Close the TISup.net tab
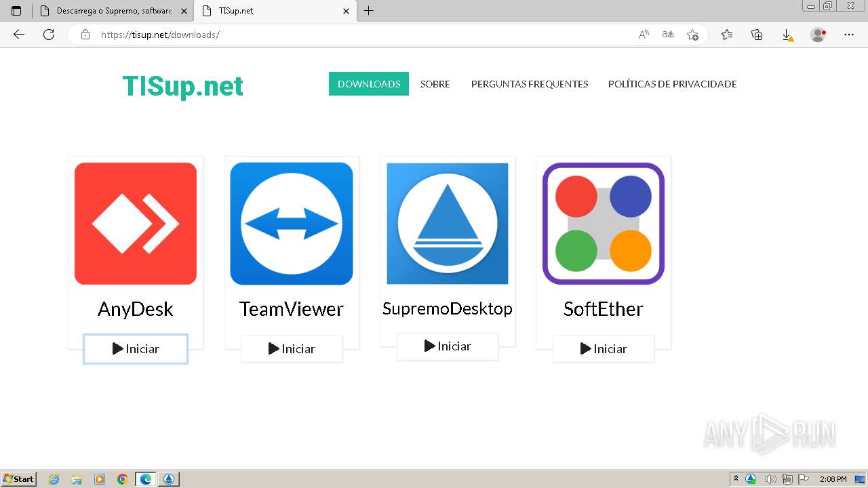868x488 pixels. 346,11
